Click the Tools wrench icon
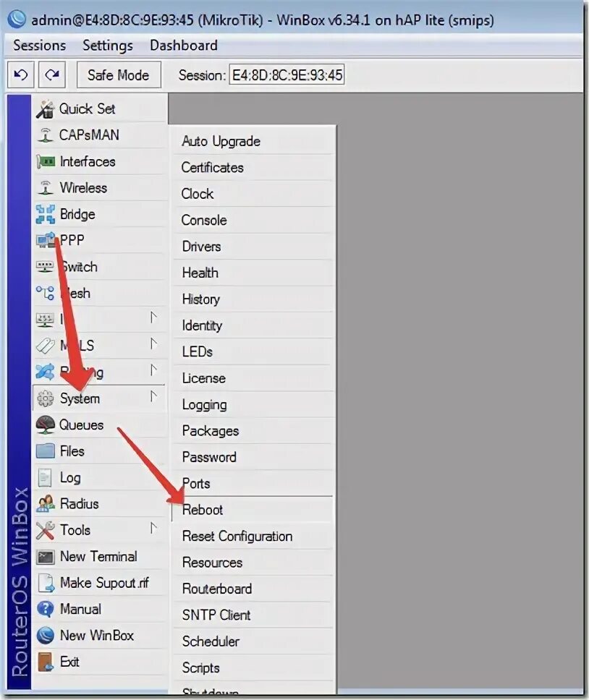589x700 pixels. click(45, 530)
